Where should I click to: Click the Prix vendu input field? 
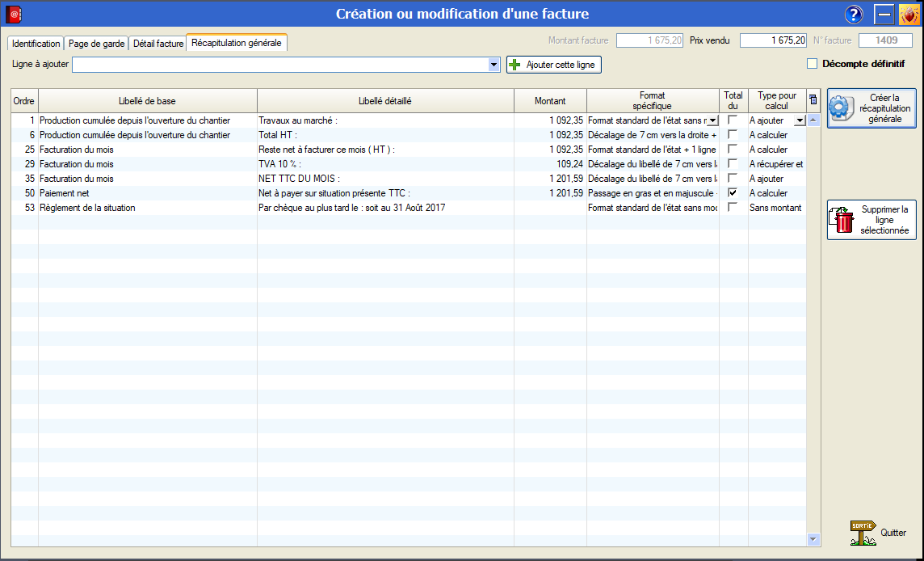click(x=773, y=40)
